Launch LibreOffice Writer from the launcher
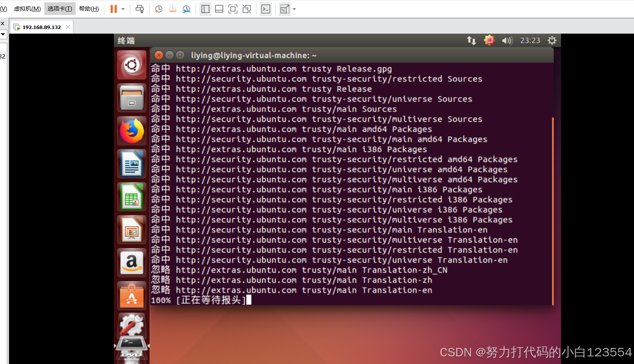The width and height of the screenshot is (634, 364). click(x=132, y=163)
